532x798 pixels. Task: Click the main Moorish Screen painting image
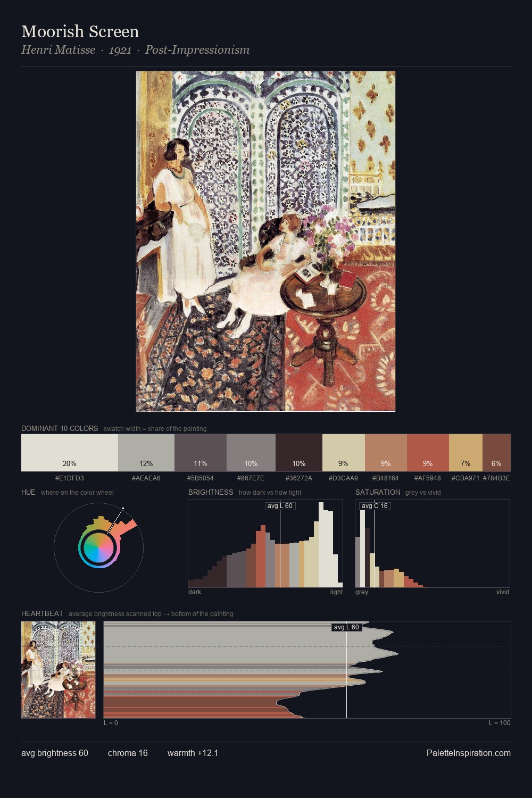tap(265, 242)
